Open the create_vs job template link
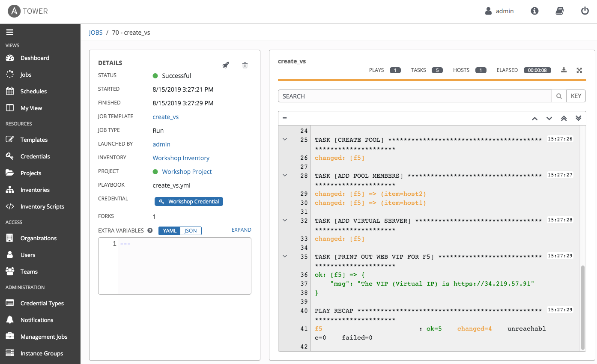The image size is (597, 364). coord(166,117)
